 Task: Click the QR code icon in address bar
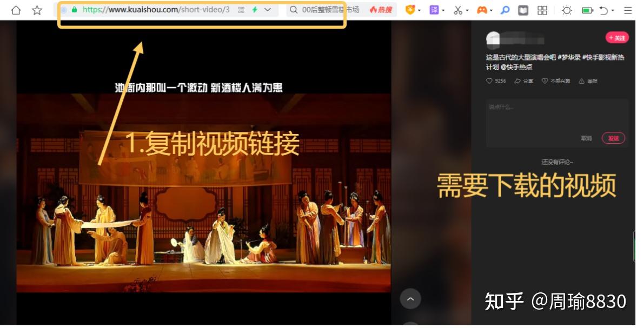[241, 10]
